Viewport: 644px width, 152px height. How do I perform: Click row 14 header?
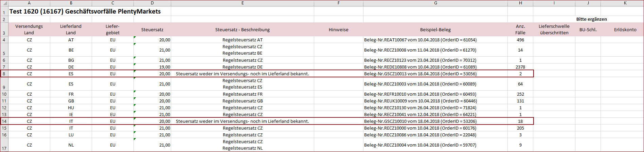pyautogui.click(x=4, y=121)
